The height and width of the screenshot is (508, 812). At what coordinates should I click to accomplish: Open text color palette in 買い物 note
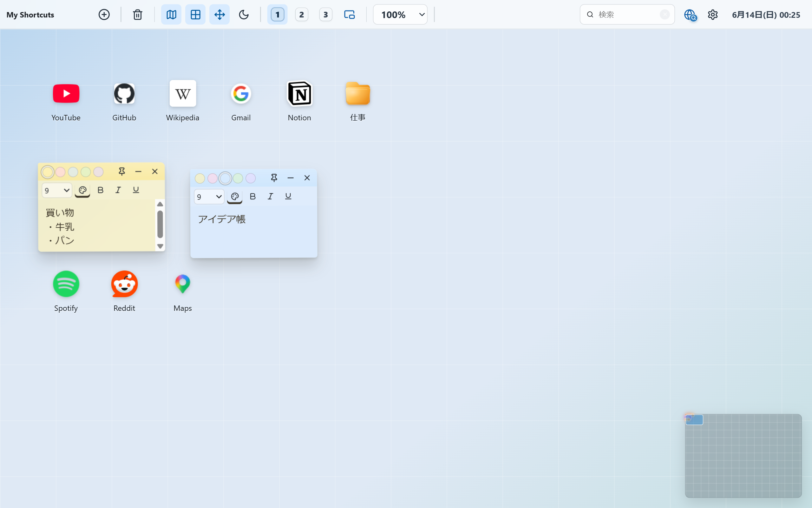pos(82,190)
